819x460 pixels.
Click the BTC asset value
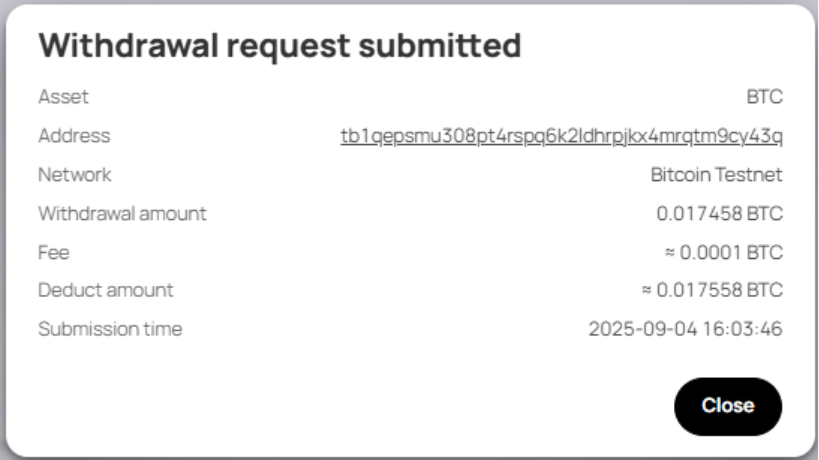[x=764, y=97]
